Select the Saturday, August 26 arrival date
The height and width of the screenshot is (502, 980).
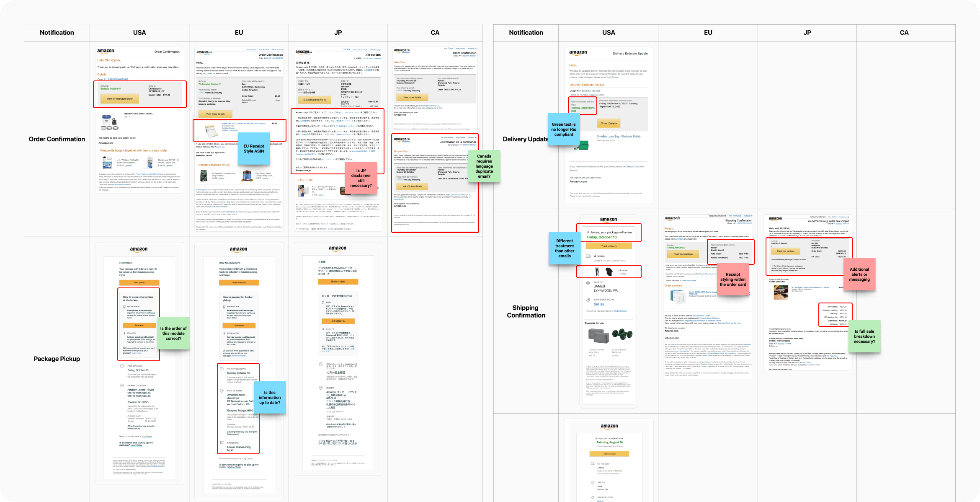click(x=609, y=442)
